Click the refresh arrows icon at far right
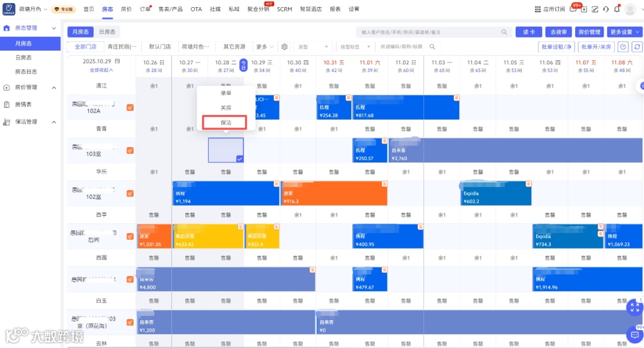This screenshot has width=644, height=348. 637,47
